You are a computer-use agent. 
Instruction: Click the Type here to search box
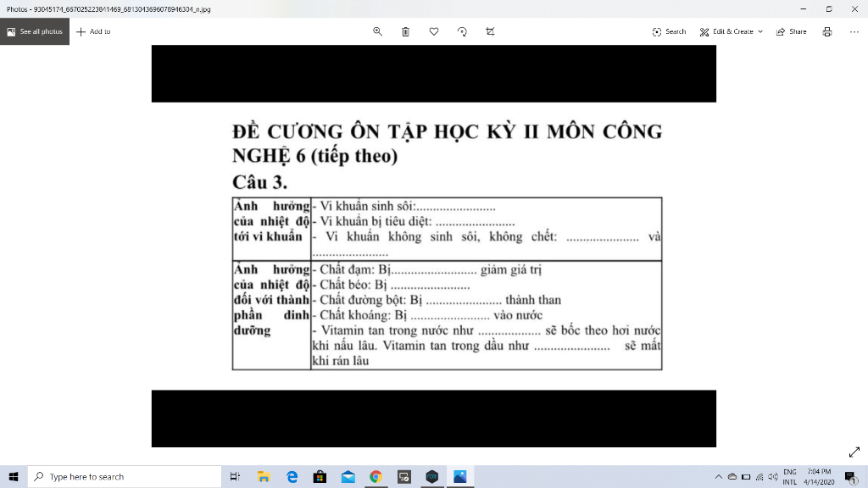pos(125,476)
